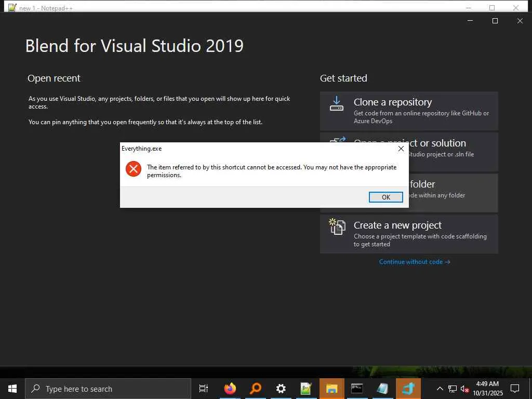Switch to Blend on the taskbar
The width and height of the screenshot is (532, 399).
pyautogui.click(x=408, y=389)
